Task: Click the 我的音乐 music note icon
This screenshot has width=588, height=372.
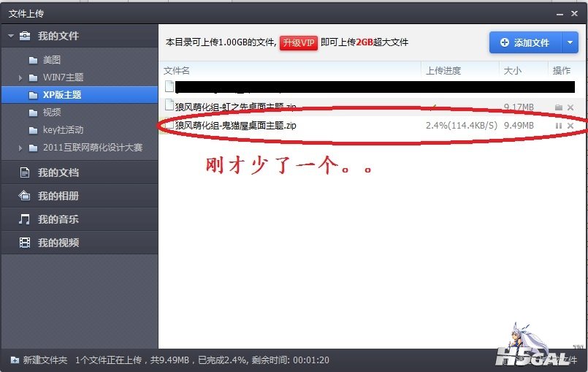Action: point(25,219)
